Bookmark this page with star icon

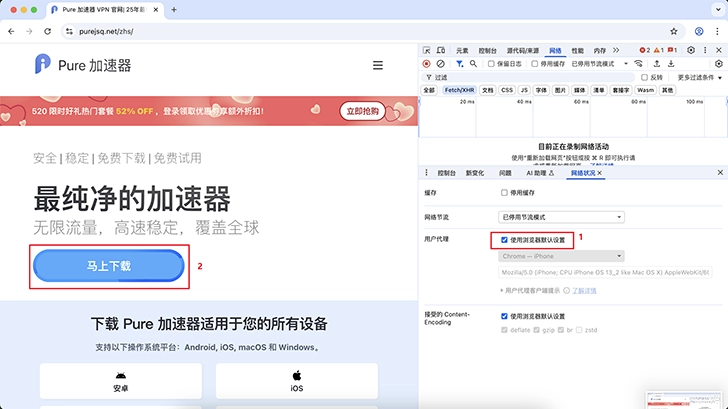point(674,32)
